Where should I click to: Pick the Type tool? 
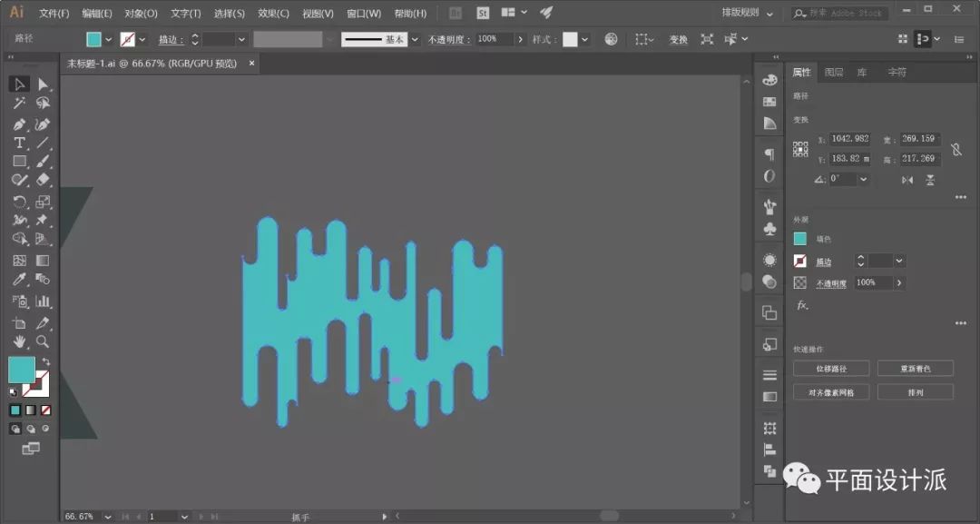(19, 143)
